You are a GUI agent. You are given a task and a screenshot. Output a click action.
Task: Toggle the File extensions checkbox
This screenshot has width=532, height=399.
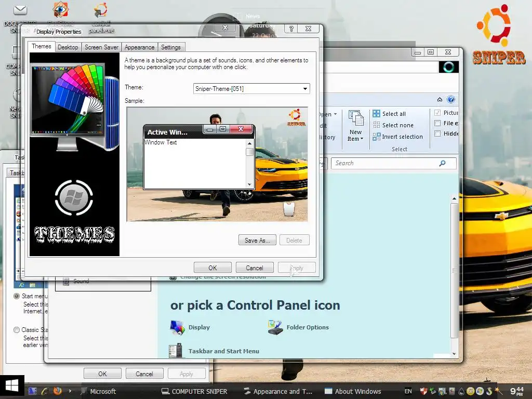coord(437,123)
